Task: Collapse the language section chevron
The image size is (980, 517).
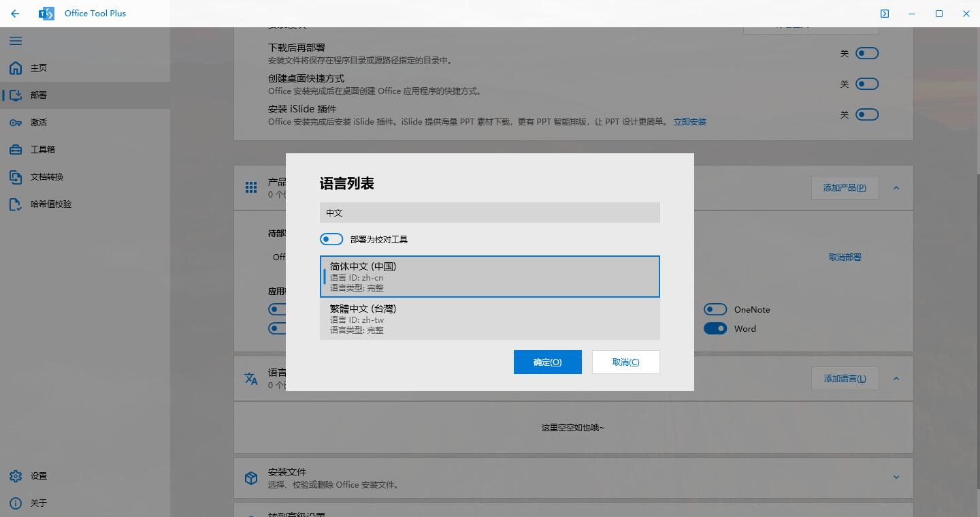Action: coord(896,379)
